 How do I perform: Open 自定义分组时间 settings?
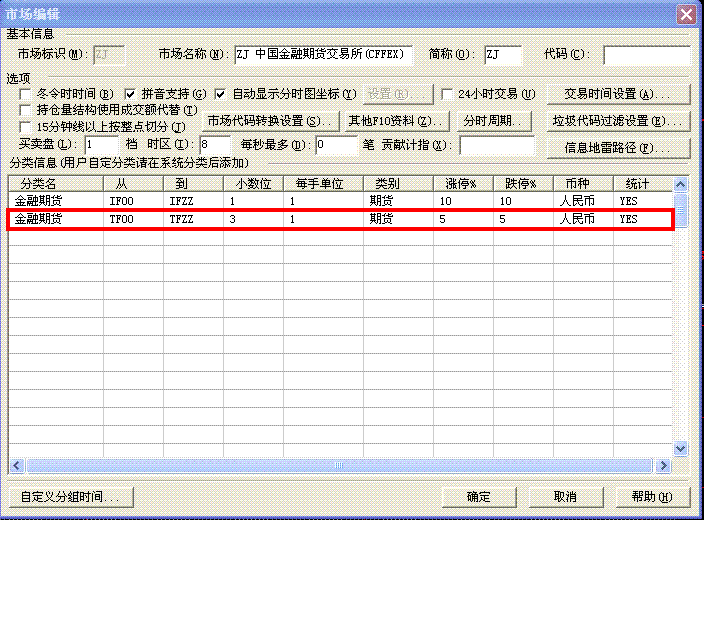[x=70, y=497]
